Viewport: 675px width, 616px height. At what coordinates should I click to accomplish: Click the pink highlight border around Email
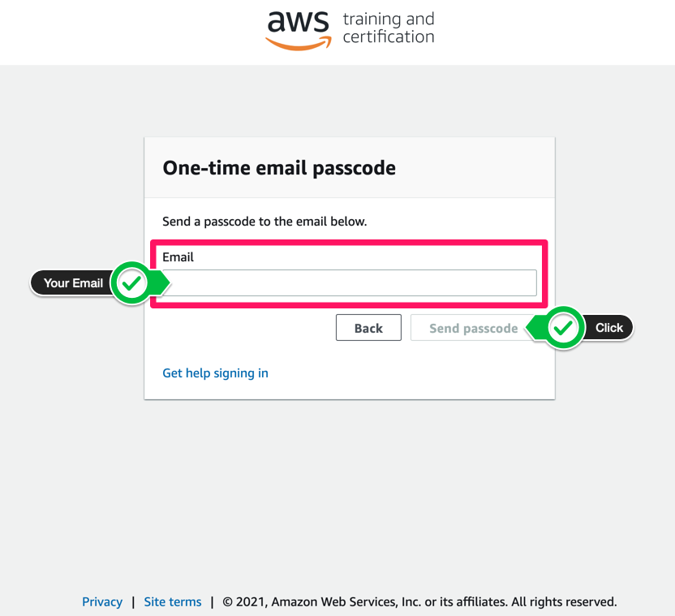tap(349, 242)
